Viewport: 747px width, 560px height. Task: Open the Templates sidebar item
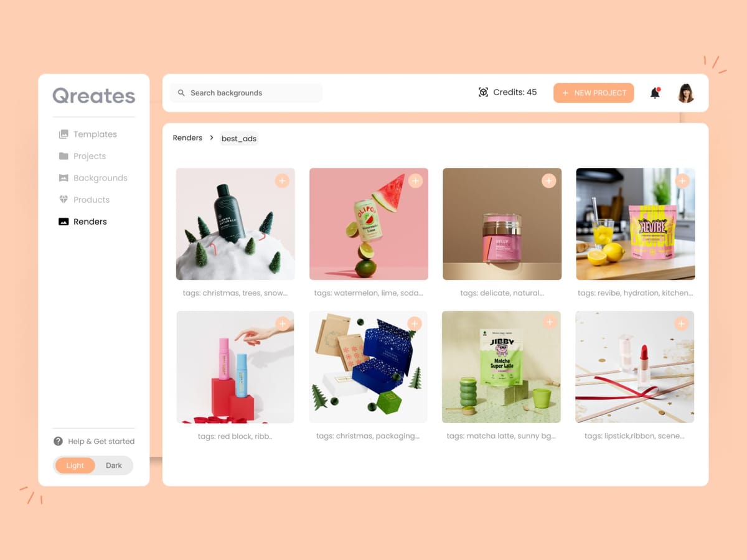coord(88,134)
